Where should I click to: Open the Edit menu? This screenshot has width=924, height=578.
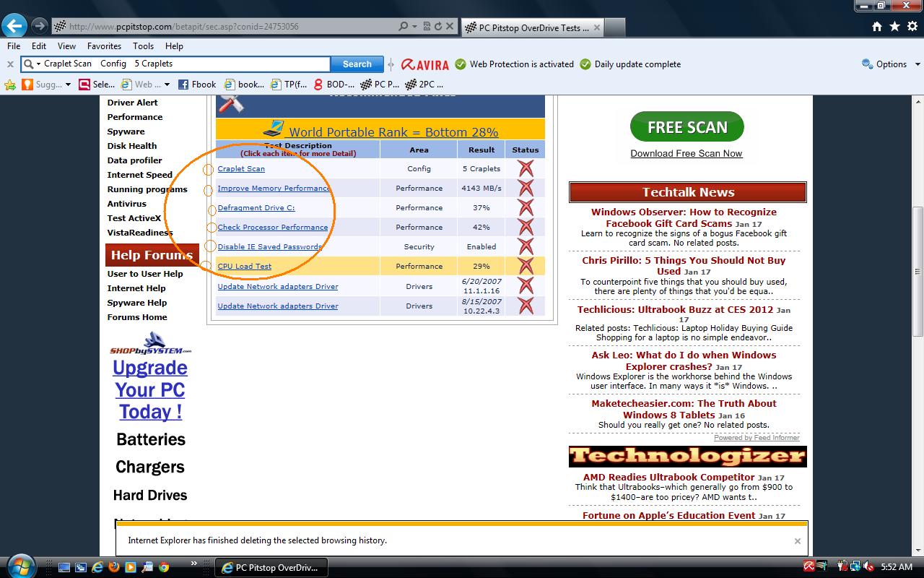[39, 46]
